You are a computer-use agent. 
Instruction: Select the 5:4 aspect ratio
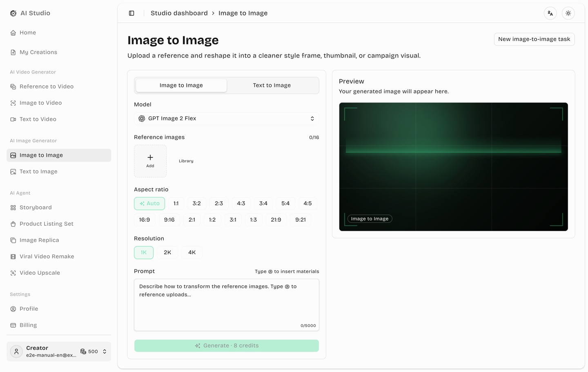pos(285,204)
